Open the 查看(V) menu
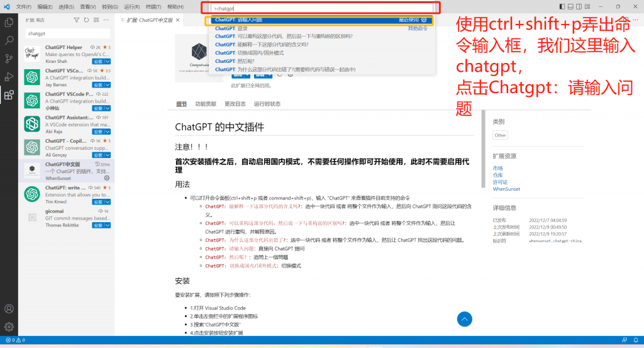This screenshot has height=348, width=644. 88,7
